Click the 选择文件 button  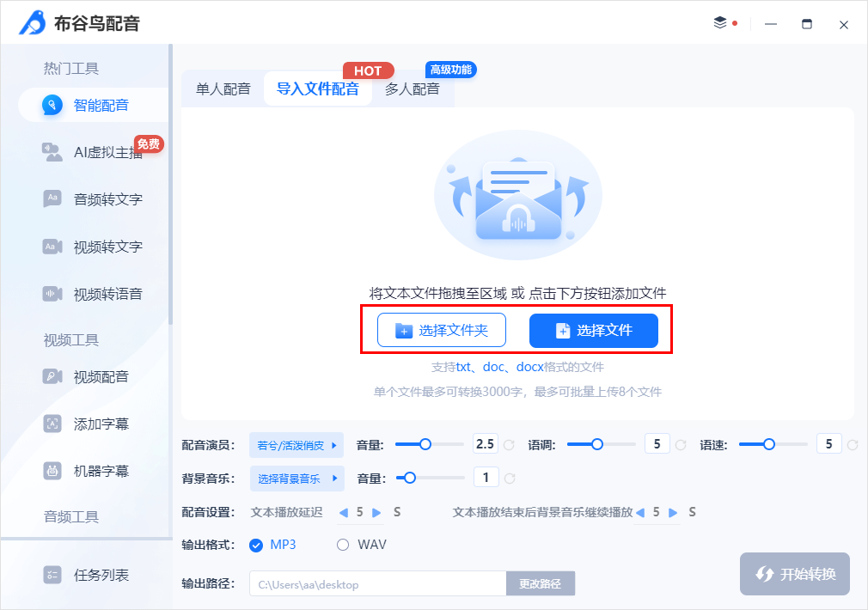click(x=594, y=331)
